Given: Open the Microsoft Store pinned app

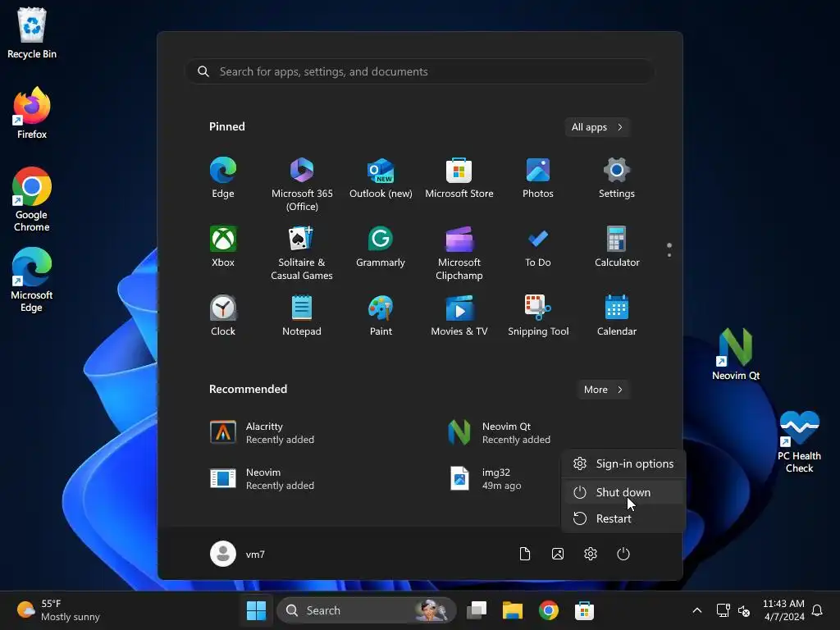Looking at the screenshot, I should tap(459, 178).
